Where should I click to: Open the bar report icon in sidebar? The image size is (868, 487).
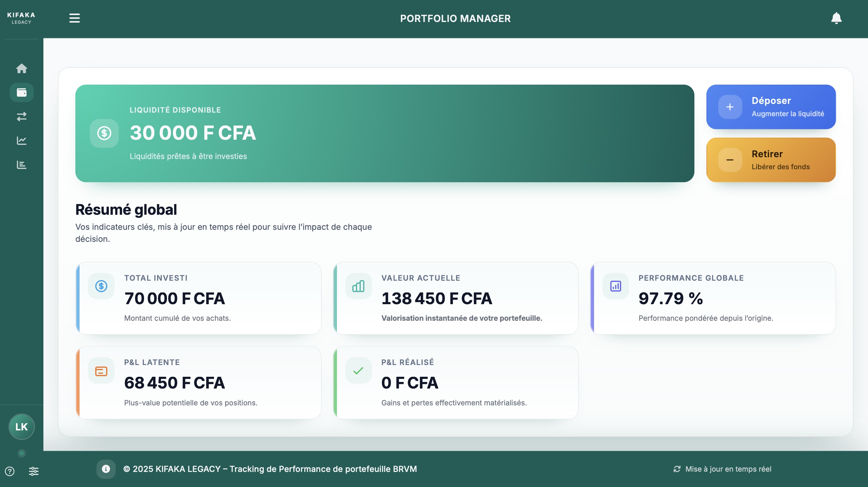pyautogui.click(x=22, y=165)
